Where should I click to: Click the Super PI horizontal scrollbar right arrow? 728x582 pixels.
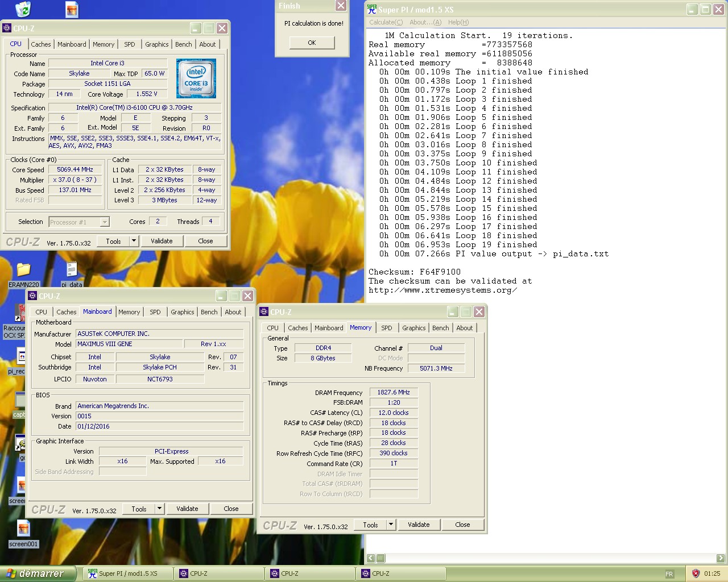pos(721,558)
